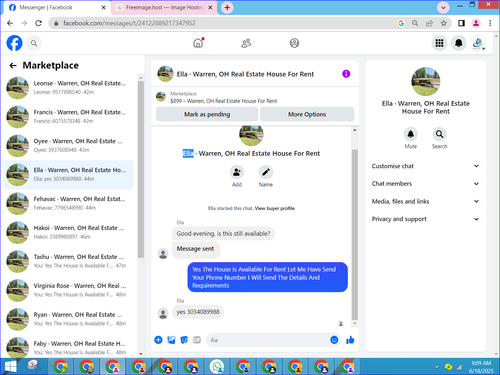This screenshot has height=375, width=500.
Task: Open the Facebook menu grid icon
Action: point(439,43)
